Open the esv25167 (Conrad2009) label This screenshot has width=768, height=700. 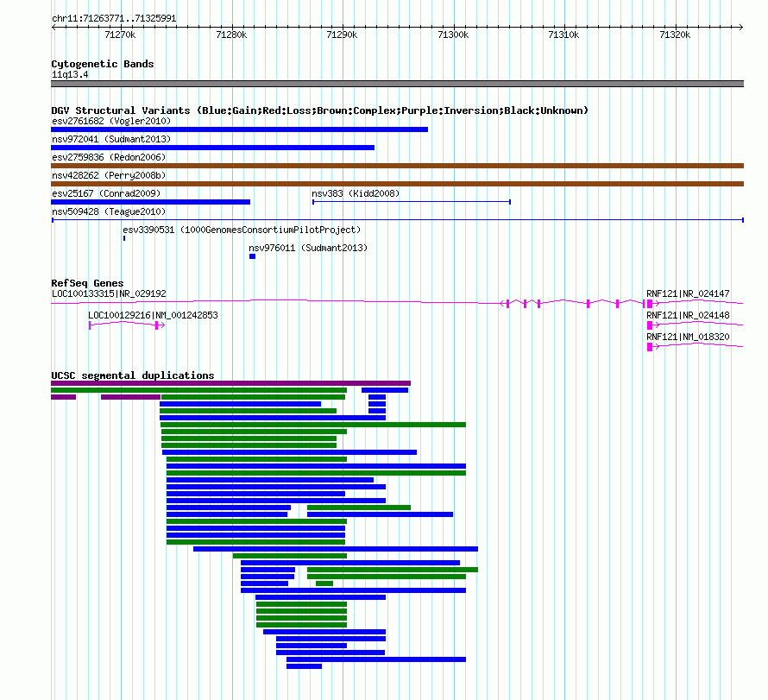(106, 193)
